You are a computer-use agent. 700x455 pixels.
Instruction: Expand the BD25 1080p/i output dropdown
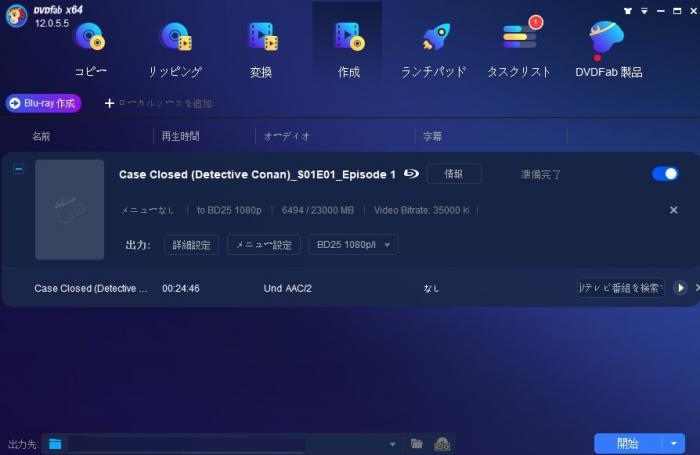353,245
